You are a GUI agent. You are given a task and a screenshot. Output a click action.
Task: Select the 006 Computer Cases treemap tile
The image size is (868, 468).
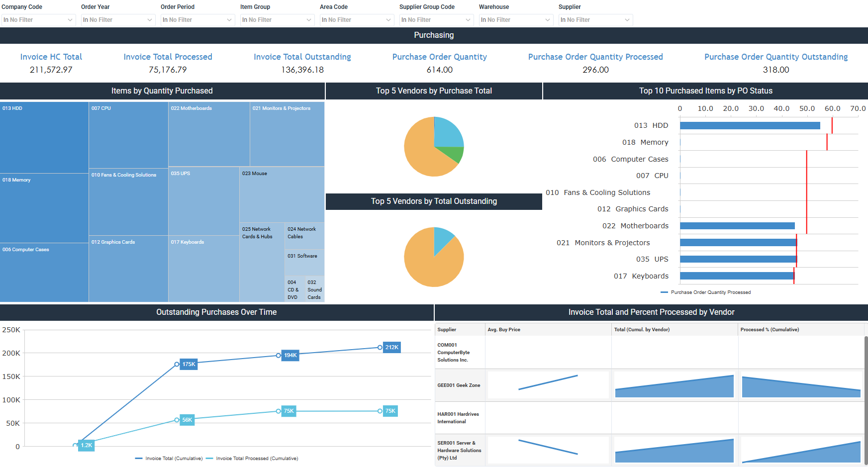click(44, 272)
